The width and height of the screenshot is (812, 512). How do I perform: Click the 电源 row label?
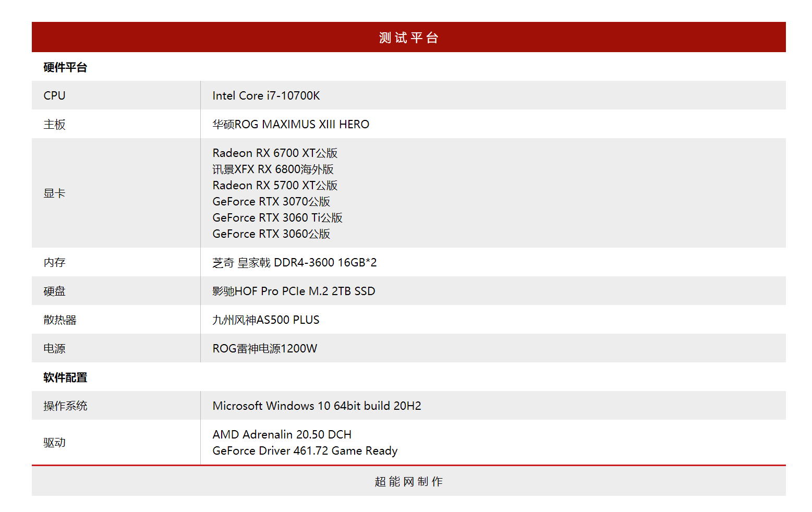point(55,348)
